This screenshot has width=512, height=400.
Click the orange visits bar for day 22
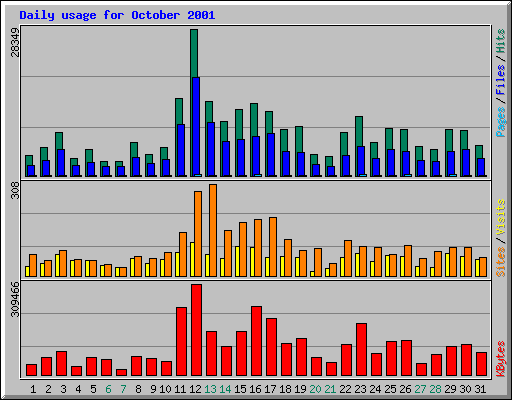click(x=348, y=258)
